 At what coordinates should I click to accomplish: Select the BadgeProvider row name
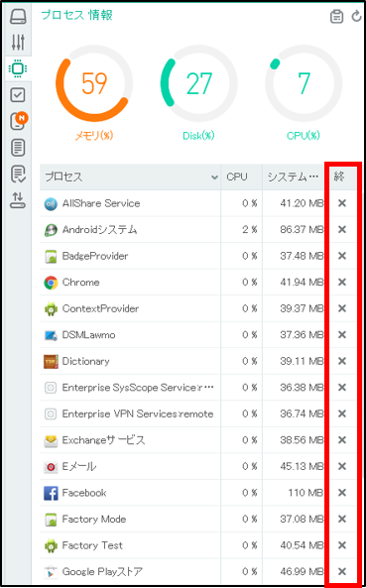(95, 256)
